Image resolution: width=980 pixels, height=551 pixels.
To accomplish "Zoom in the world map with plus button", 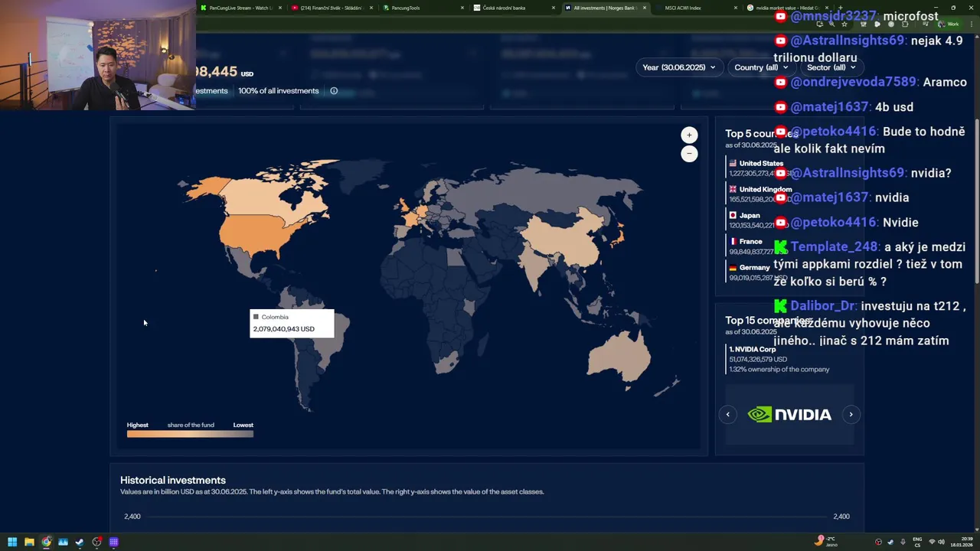I will point(689,135).
